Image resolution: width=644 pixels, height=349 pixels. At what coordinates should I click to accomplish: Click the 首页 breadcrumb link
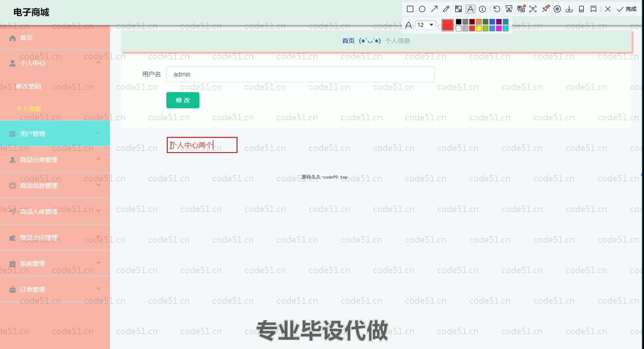tap(348, 41)
